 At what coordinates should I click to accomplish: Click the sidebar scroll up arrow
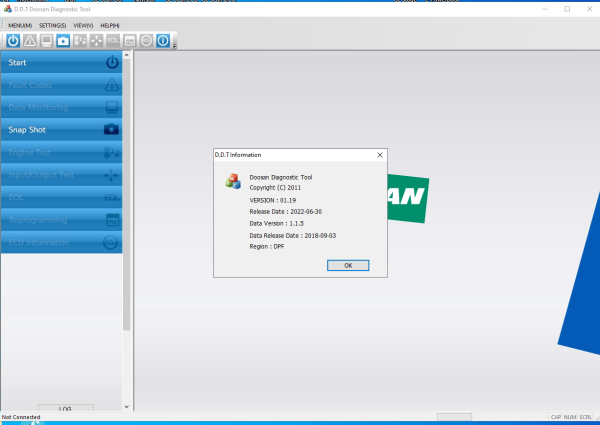pos(127,55)
